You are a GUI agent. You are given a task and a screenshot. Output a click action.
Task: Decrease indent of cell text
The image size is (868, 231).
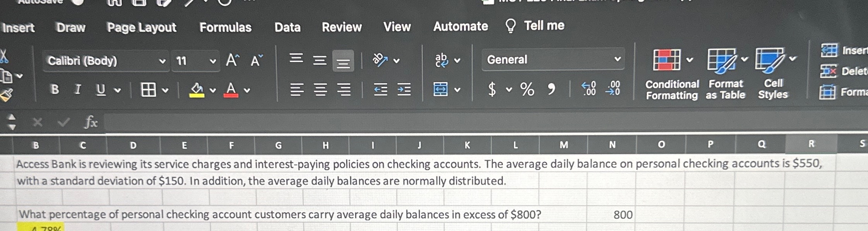(380, 90)
